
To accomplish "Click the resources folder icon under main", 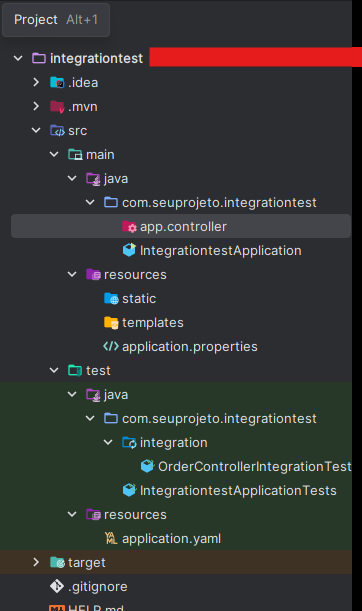I will pos(93,275).
